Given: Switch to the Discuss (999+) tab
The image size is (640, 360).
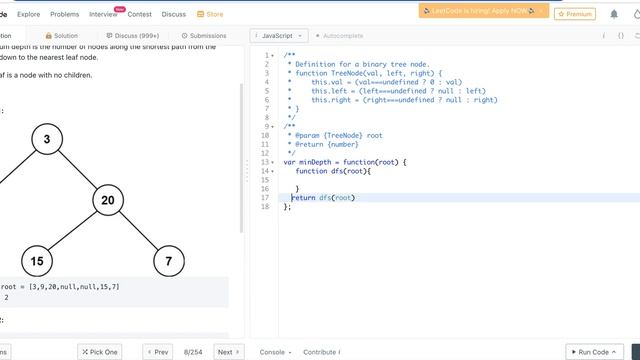Looking at the screenshot, I should coord(133,36).
